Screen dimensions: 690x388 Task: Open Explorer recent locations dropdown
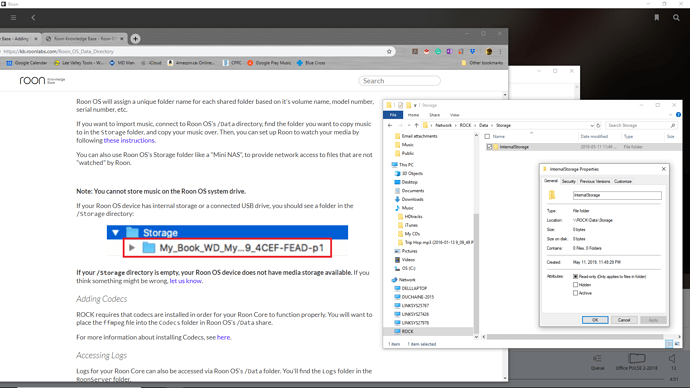coord(409,125)
